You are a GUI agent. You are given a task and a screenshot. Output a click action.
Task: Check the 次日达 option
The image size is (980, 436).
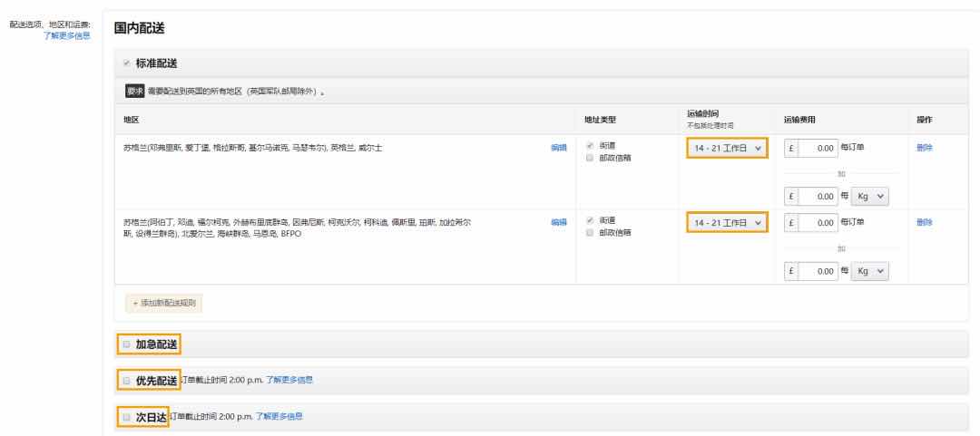(x=126, y=417)
